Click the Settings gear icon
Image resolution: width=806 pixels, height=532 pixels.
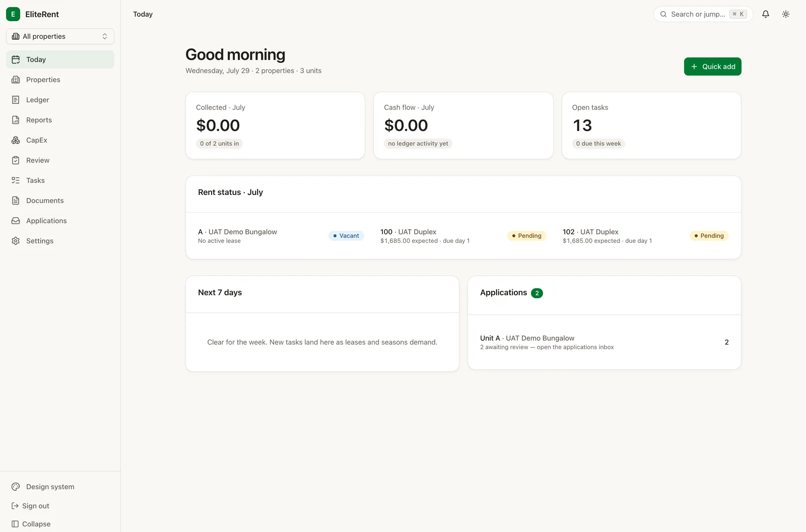click(16, 241)
